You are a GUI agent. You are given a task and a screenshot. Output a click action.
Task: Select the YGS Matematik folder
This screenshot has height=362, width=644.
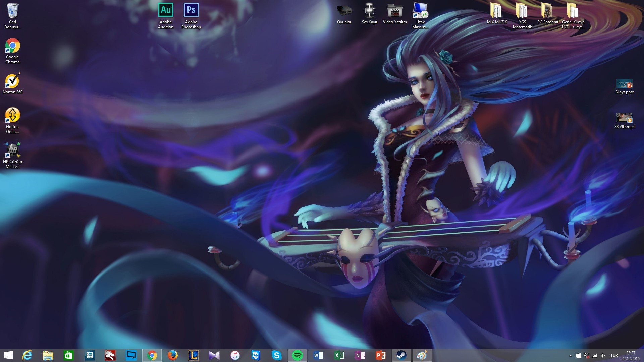click(522, 16)
